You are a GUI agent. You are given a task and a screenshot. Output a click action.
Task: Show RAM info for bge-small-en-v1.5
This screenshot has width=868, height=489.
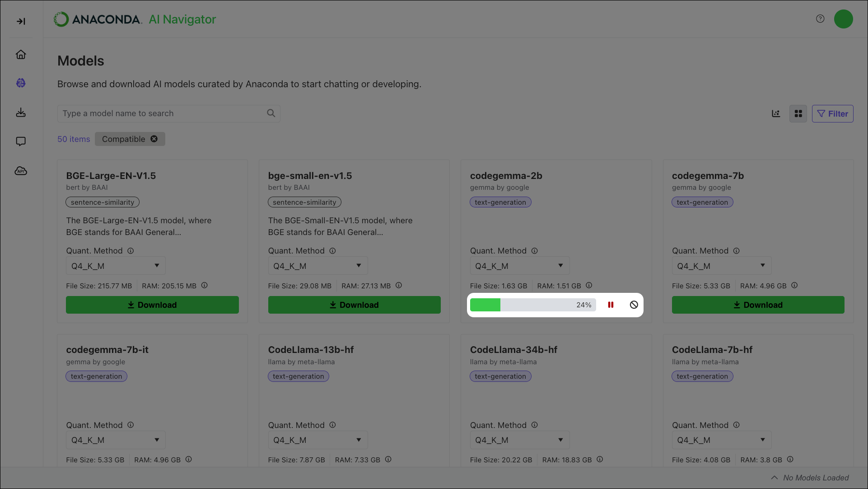click(399, 285)
